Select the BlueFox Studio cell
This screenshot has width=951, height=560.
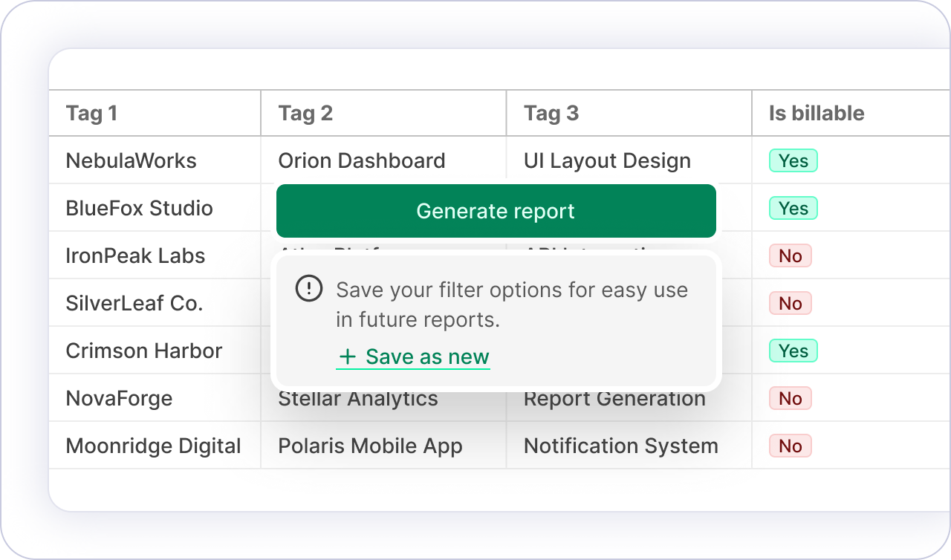point(139,208)
